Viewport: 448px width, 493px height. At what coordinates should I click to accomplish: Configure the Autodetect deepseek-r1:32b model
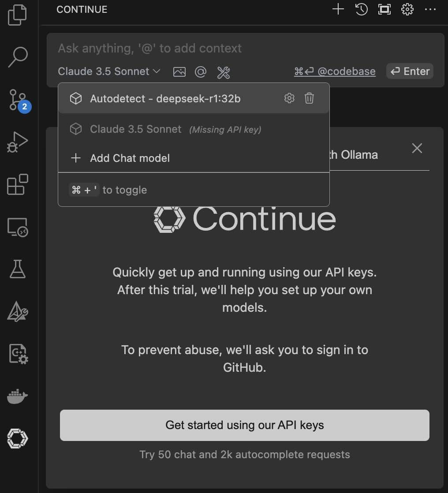pos(289,98)
